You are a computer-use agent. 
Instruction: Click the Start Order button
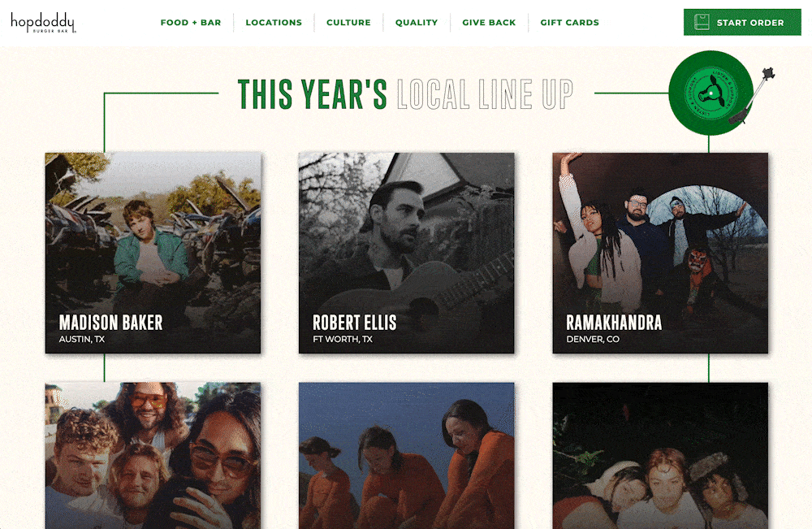(x=742, y=22)
